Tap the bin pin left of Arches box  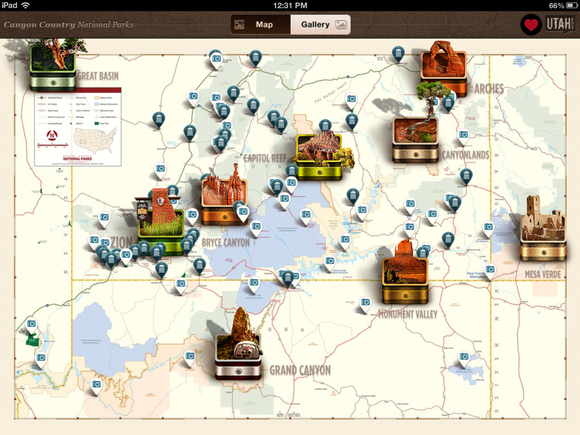[x=398, y=54]
